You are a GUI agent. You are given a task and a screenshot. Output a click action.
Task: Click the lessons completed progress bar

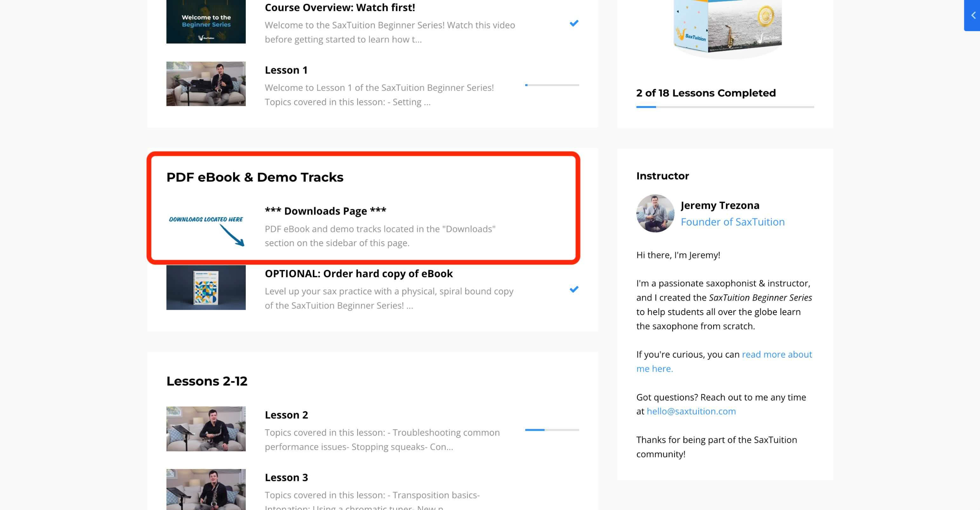pos(725,107)
